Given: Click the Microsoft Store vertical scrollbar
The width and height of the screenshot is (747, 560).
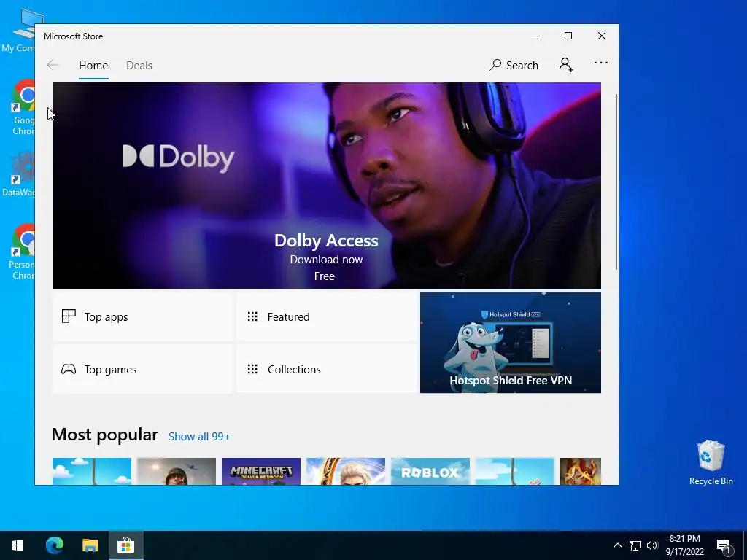Looking at the screenshot, I should [x=616, y=182].
